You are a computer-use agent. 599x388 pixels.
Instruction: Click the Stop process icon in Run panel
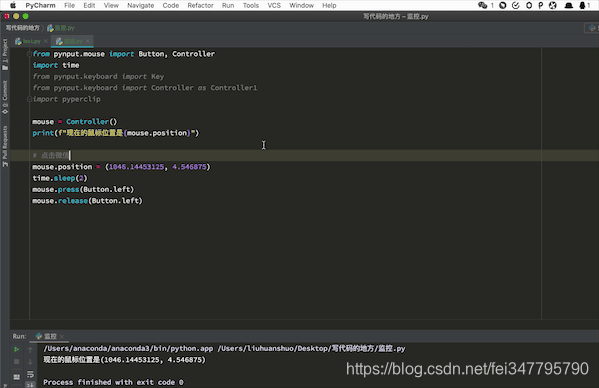point(16,361)
